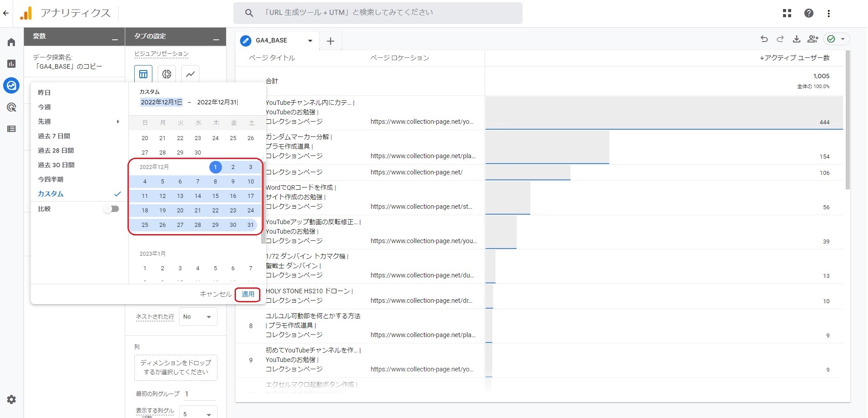The width and height of the screenshot is (868, 418).
Task: Click the ページ ロケーション column header
Action: click(400, 58)
